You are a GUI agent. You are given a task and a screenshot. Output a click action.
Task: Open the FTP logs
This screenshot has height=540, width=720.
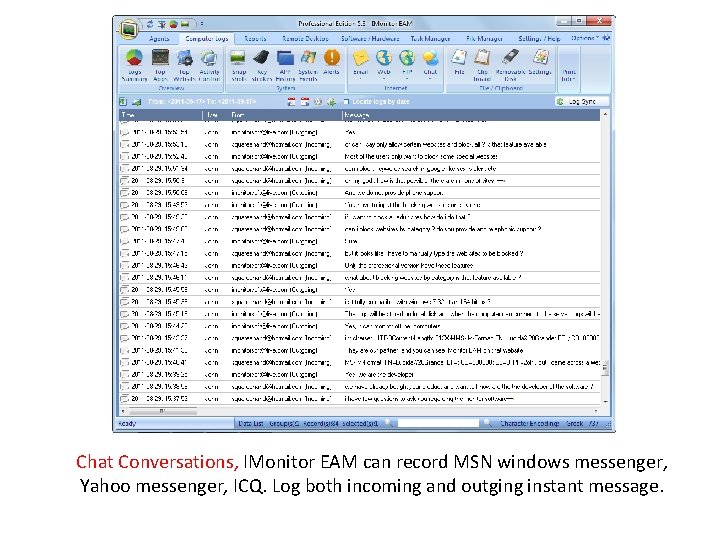coord(407,63)
